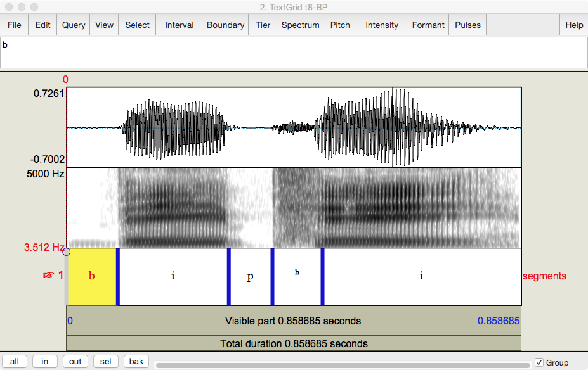Click the boundary between 'b' and 'i'

point(118,277)
